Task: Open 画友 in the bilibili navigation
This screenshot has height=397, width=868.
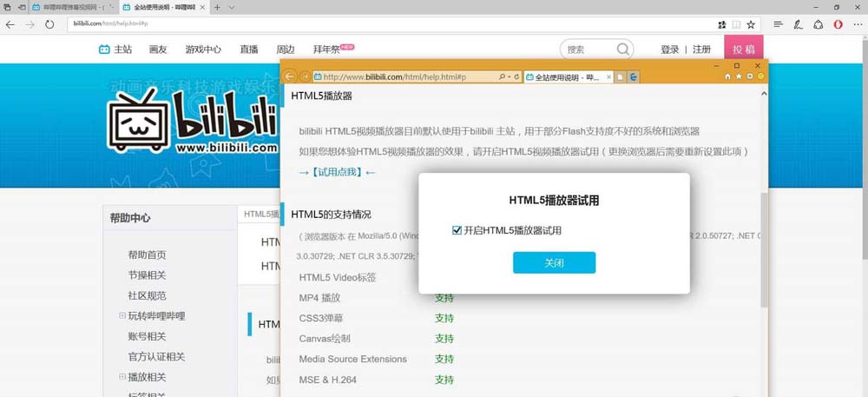Action: [x=158, y=50]
